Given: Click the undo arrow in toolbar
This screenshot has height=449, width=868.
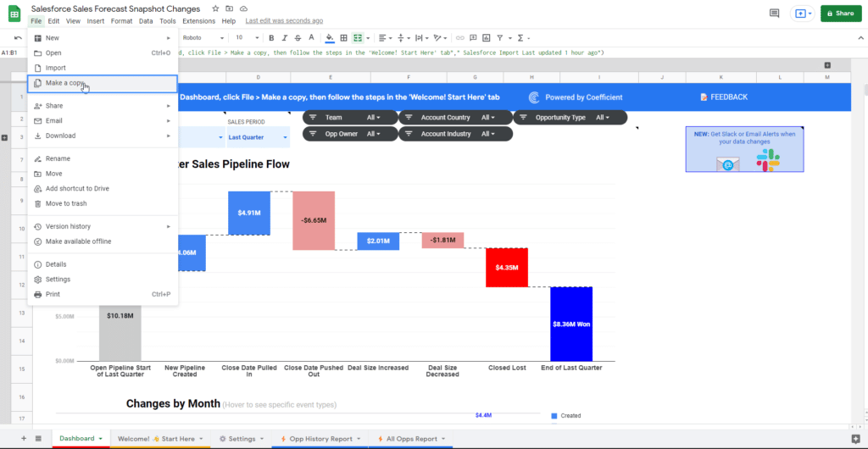Looking at the screenshot, I should tap(19, 38).
